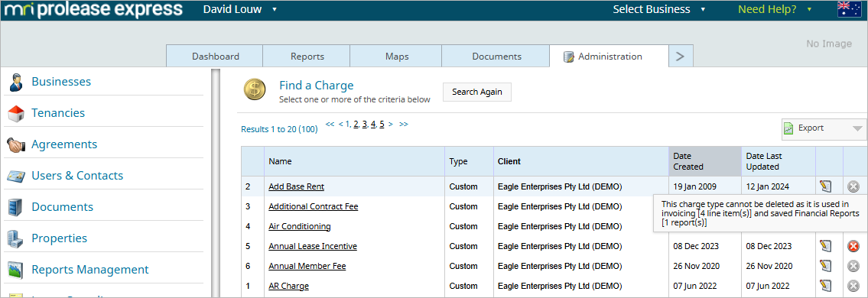
Task: Go to next results page arrow
Action: [391, 125]
